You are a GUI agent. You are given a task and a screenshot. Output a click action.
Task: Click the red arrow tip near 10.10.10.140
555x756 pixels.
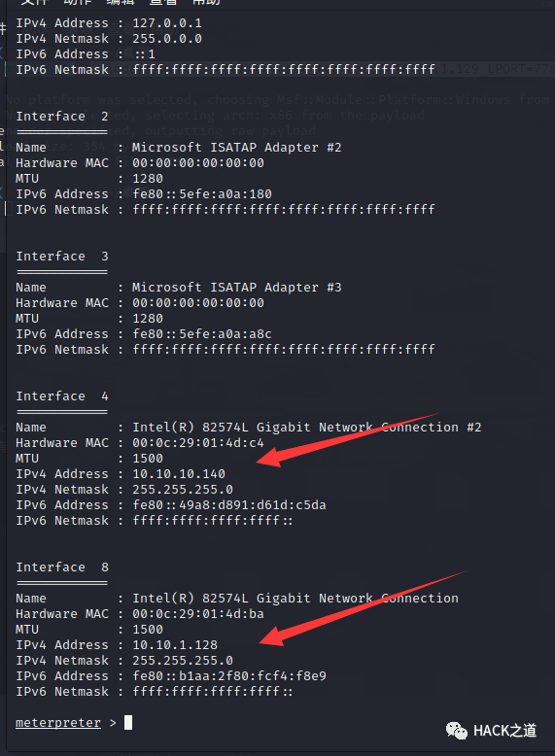pos(260,462)
